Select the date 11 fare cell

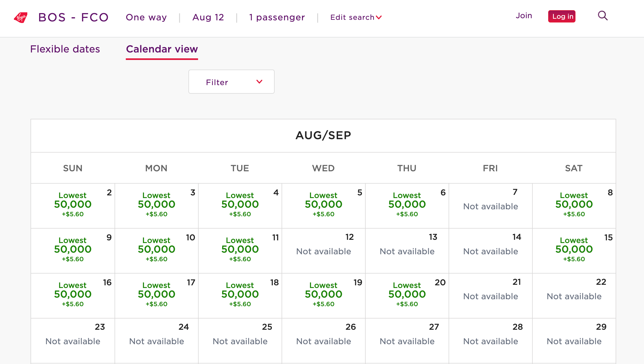click(x=240, y=251)
